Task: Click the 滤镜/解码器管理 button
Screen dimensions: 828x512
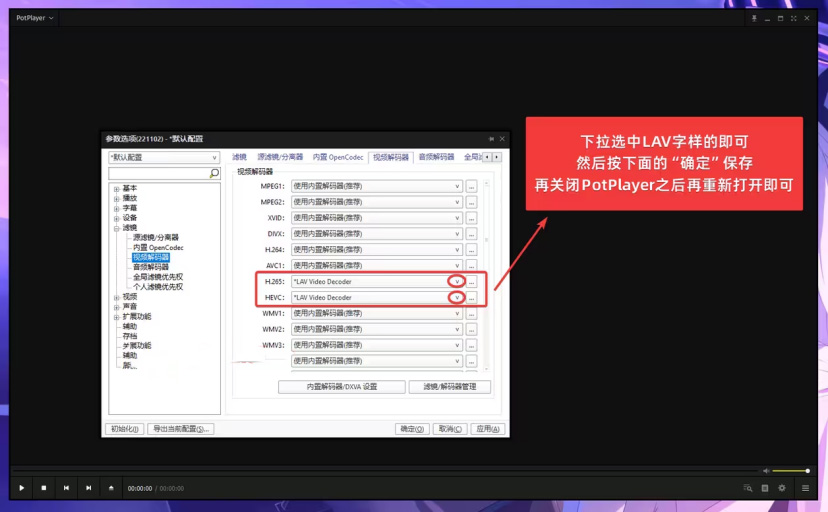Action: (x=449, y=387)
